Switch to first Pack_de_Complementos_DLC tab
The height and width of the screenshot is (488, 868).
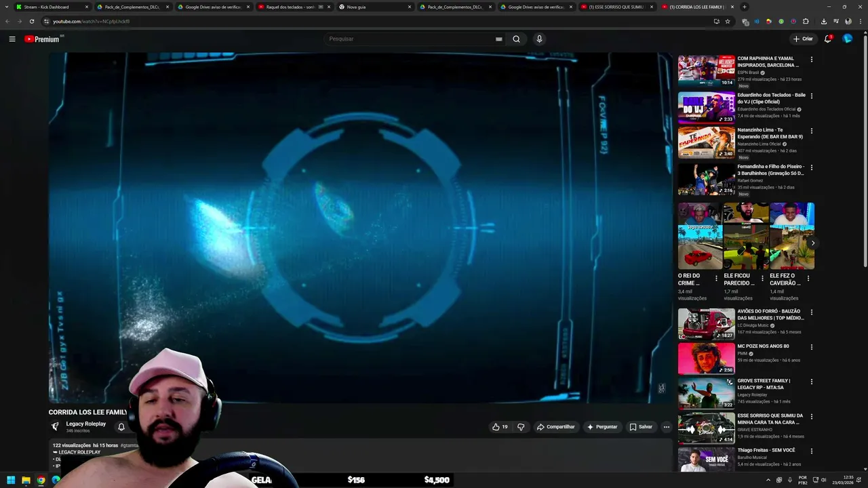tap(134, 7)
